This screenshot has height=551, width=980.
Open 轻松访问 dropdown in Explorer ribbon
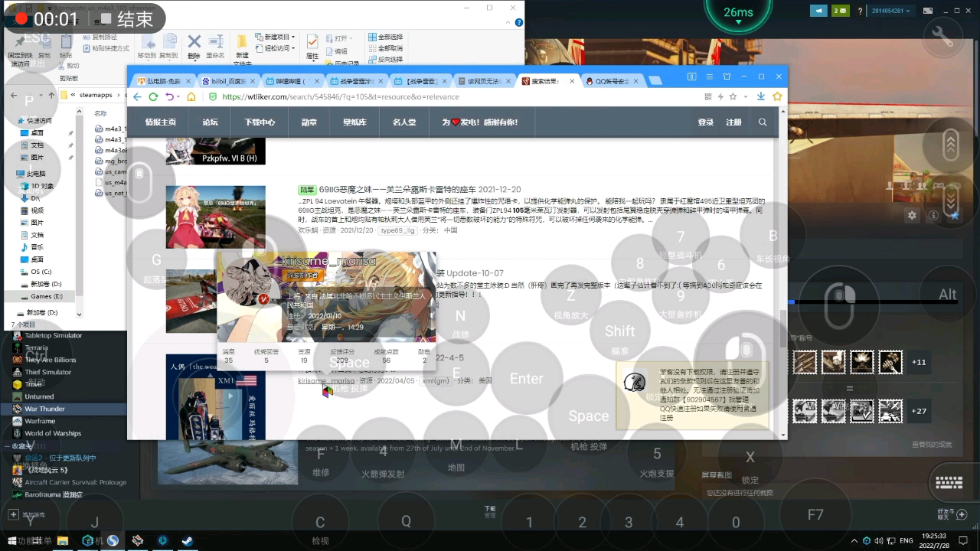coord(276,48)
